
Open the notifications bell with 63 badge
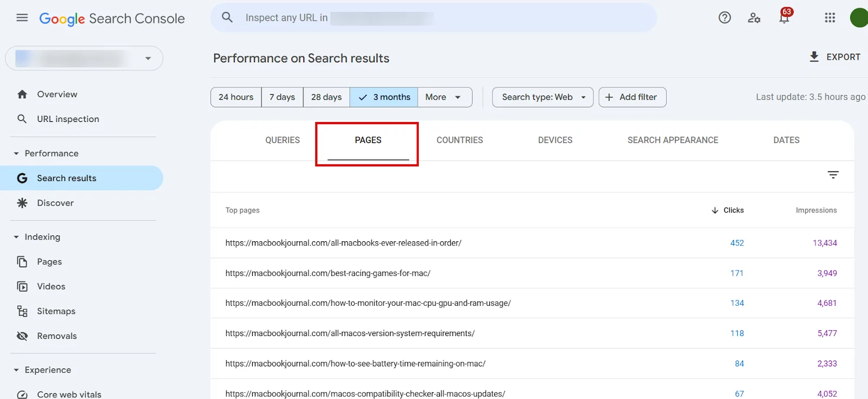[x=784, y=16]
